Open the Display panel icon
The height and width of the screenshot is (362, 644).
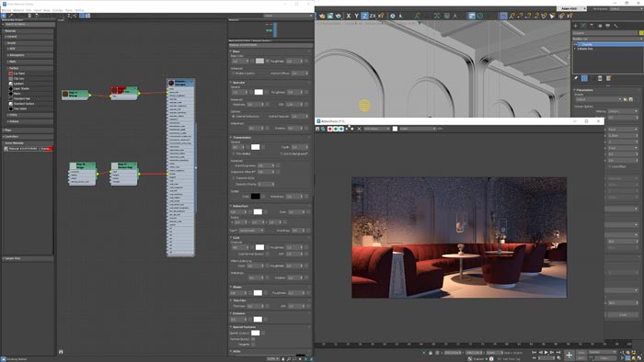point(608,26)
